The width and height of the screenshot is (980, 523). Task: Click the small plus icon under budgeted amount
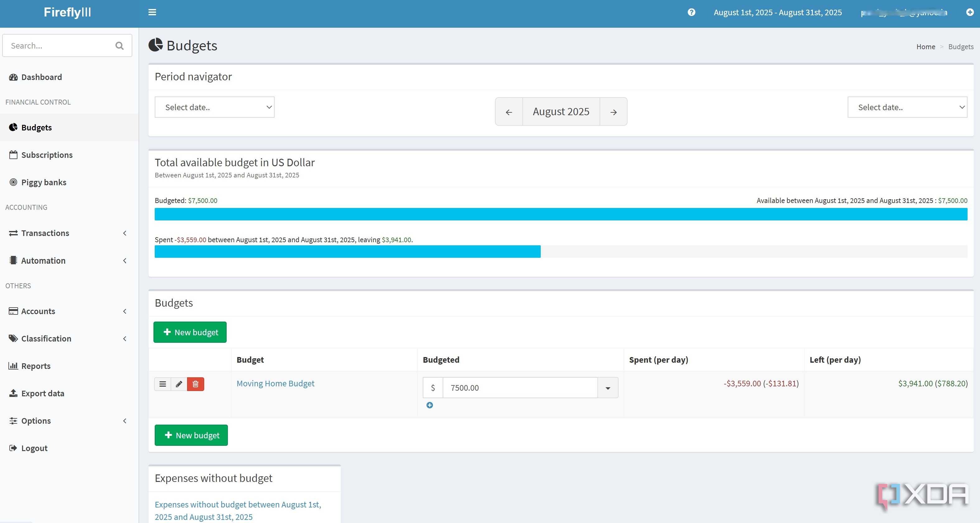pyautogui.click(x=430, y=405)
